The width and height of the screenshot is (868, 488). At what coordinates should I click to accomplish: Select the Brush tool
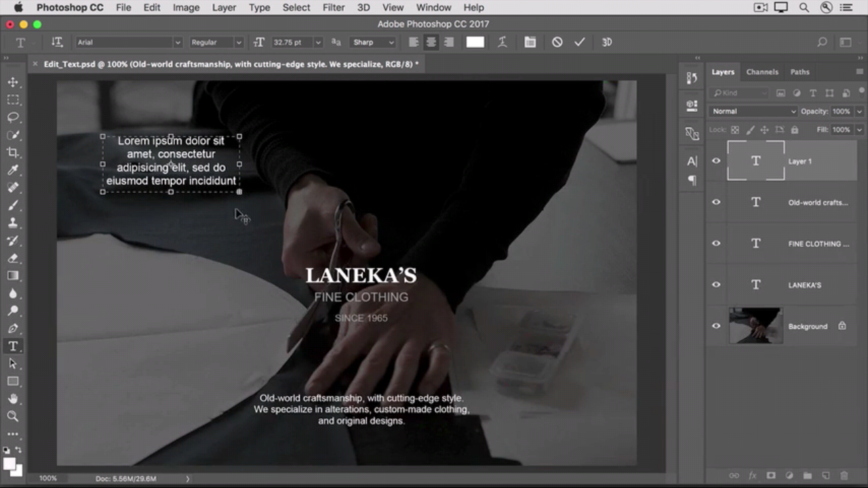(13, 205)
